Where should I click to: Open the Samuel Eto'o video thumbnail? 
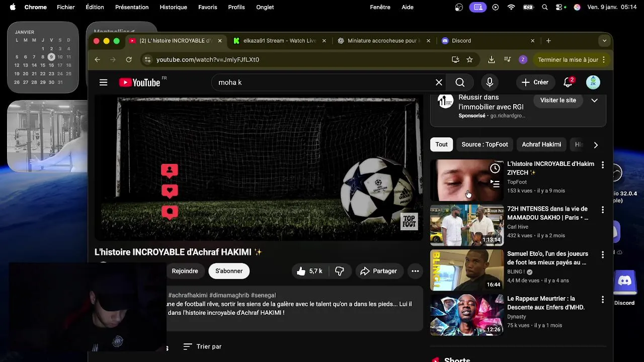(x=467, y=269)
